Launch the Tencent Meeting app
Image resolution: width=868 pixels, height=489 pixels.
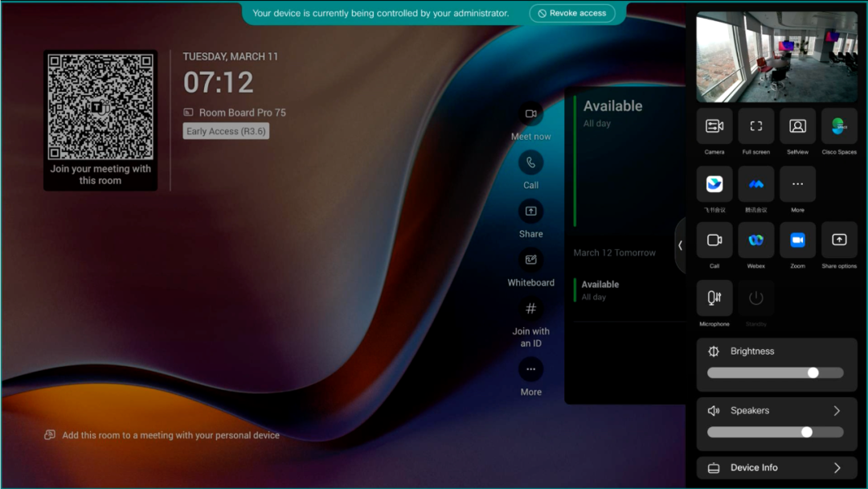tap(755, 184)
